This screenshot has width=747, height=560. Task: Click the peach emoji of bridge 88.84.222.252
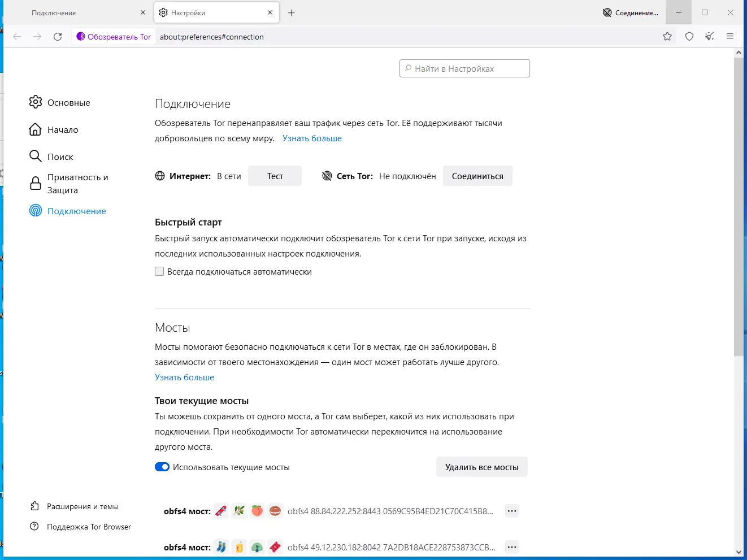[x=257, y=511]
